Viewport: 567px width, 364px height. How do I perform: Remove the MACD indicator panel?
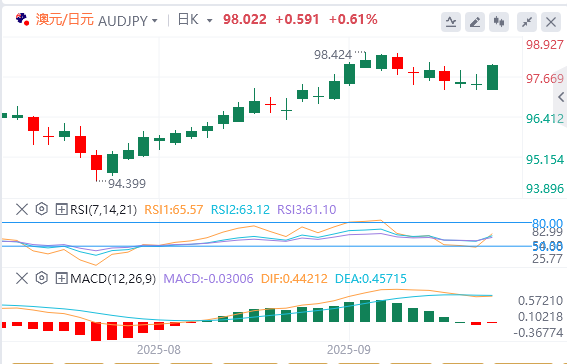(22, 278)
